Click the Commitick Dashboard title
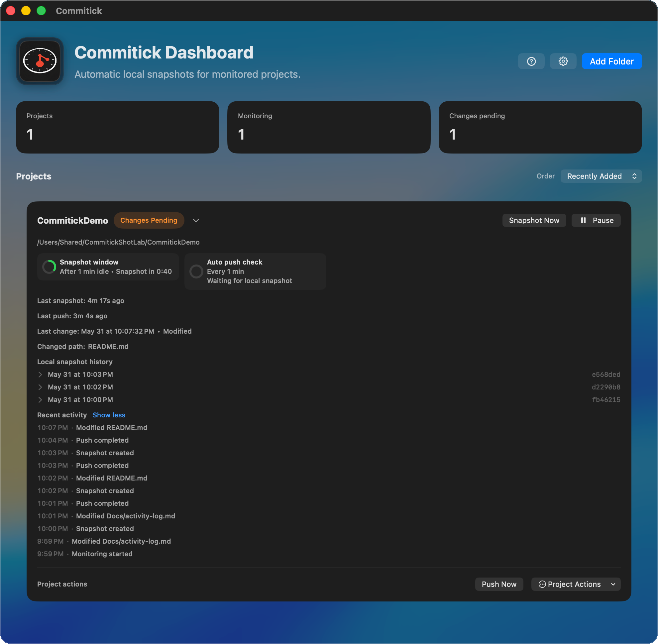 (164, 53)
